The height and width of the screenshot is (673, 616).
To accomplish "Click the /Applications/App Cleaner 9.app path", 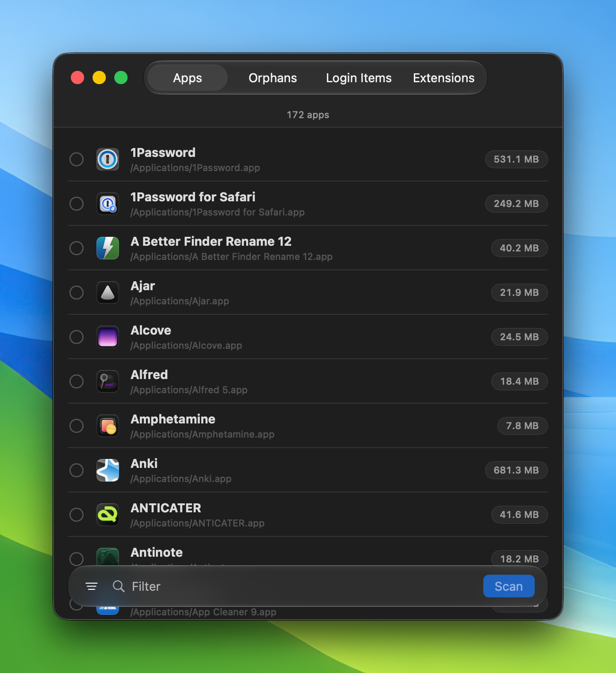I will [203, 612].
